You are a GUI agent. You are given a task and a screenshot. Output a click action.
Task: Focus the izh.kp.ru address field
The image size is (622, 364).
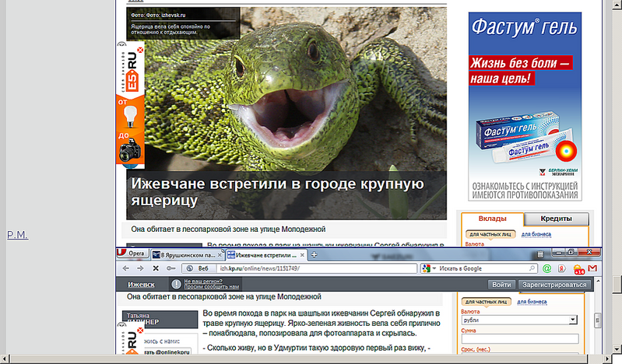318,268
